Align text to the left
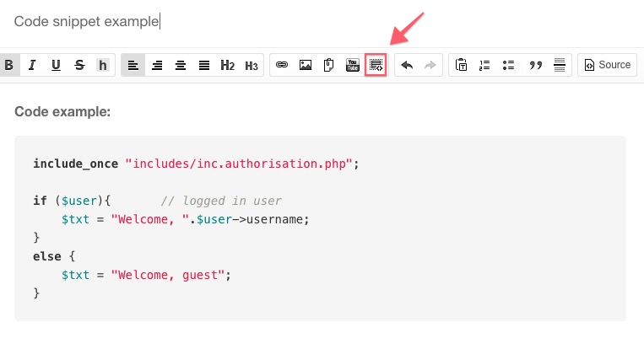 tap(133, 65)
